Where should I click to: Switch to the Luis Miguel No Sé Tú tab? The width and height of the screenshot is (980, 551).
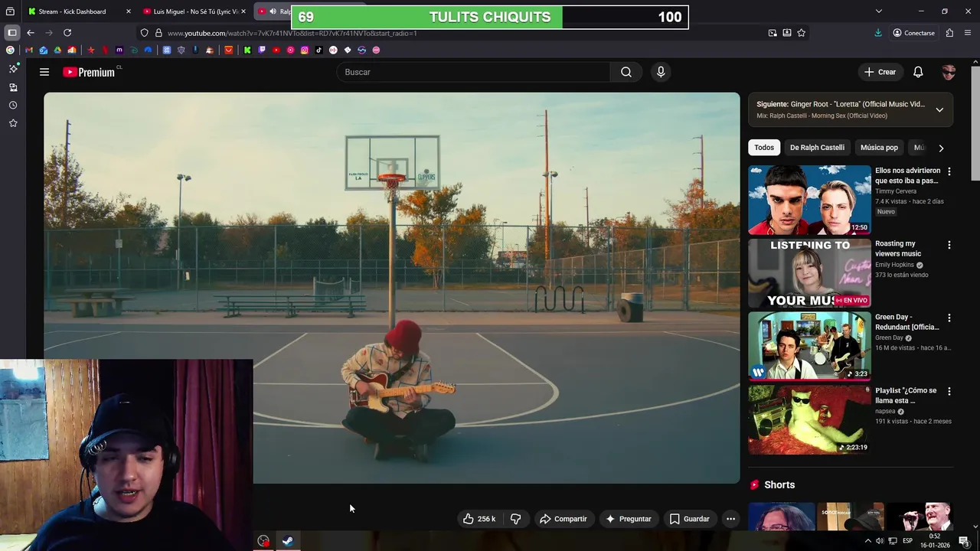tap(194, 11)
